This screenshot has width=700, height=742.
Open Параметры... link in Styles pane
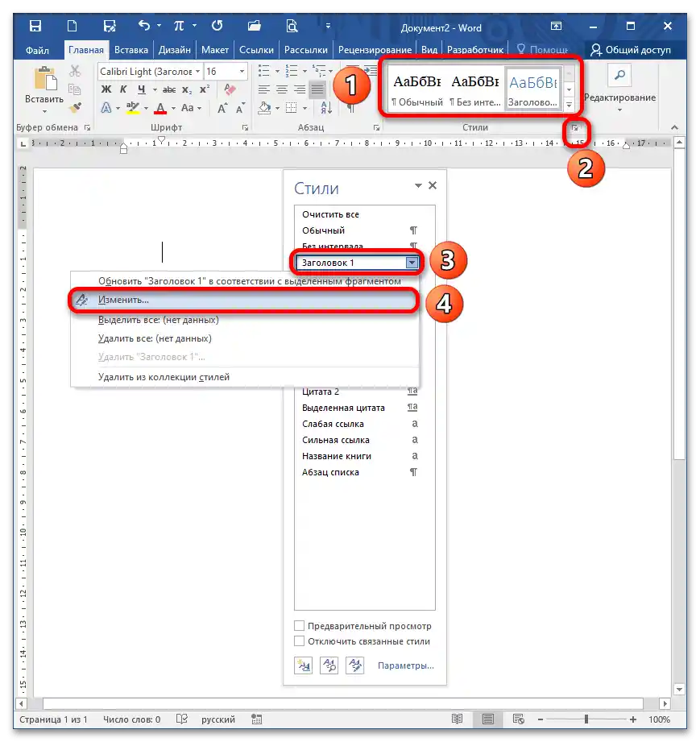tap(406, 665)
